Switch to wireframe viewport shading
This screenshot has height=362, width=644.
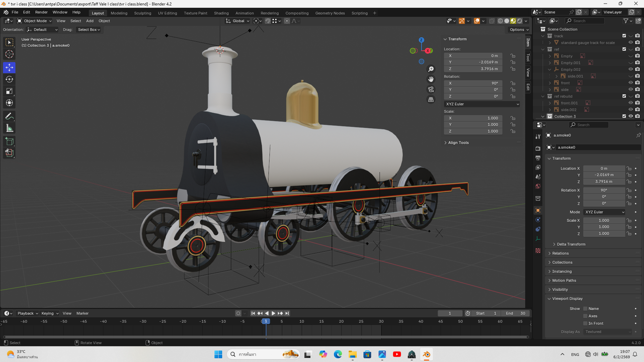(501, 21)
